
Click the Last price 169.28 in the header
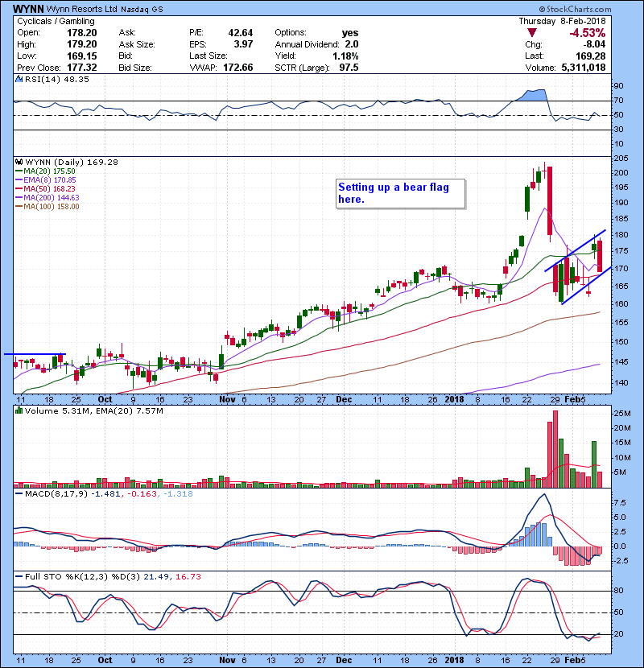tap(590, 56)
